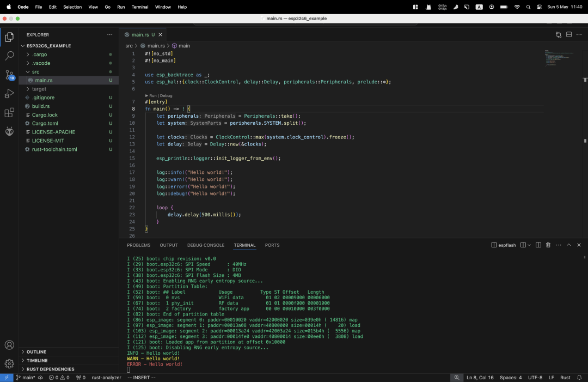
Task: Toggle maximized panel size with chevron up
Action: click(569, 245)
